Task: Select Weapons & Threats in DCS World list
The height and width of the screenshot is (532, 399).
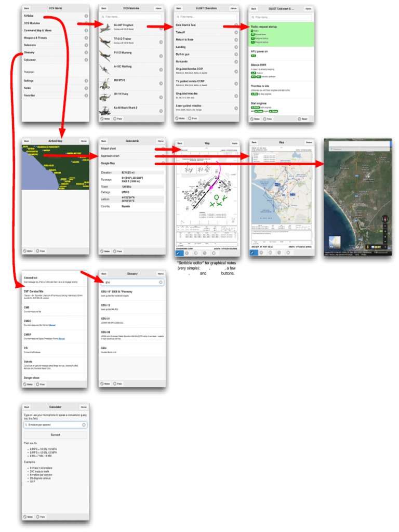Action: (55, 38)
